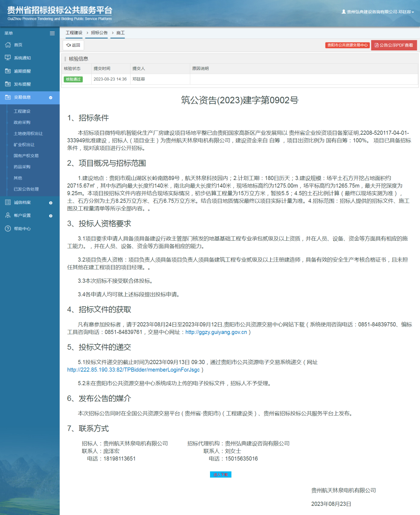Viewport: 420px width, 515px height.
Task: Select the 首页 home icon in the sidebar
Action: point(8,45)
